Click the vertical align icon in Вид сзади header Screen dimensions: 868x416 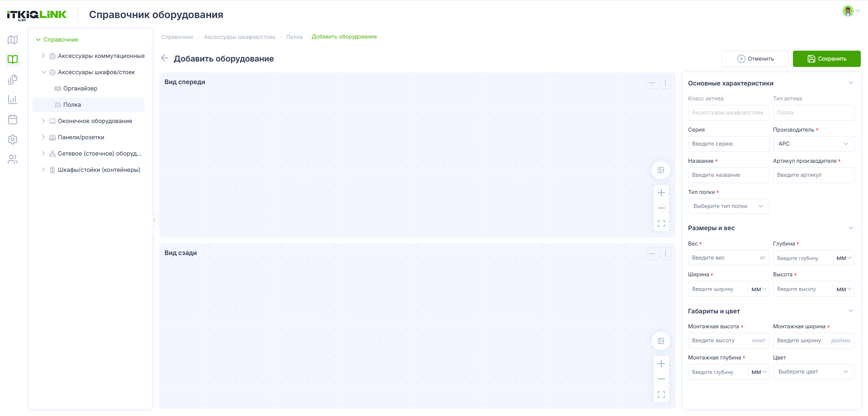pos(665,254)
